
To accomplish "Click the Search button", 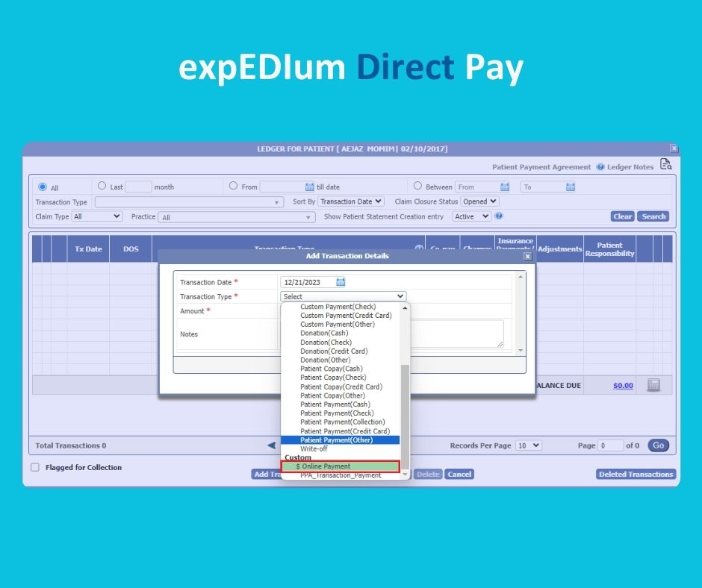I will (x=654, y=216).
